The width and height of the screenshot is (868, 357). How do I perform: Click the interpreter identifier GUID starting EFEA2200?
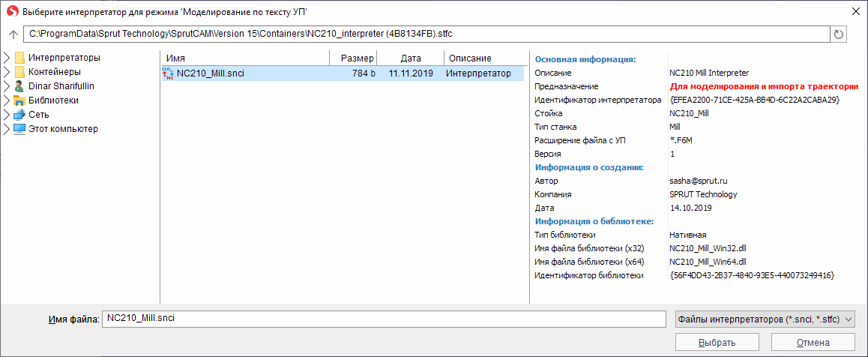coord(755,100)
